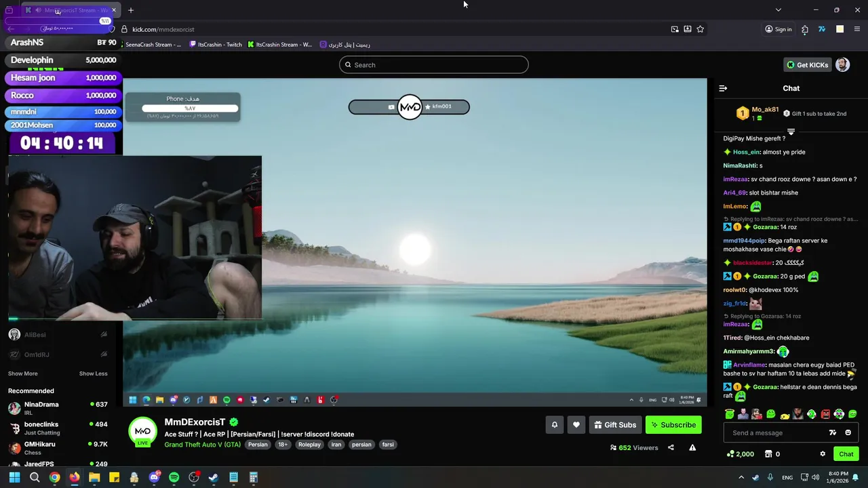The height and width of the screenshot is (488, 868).
Task: Open recommended channel boneclinks
Action: [58, 428]
